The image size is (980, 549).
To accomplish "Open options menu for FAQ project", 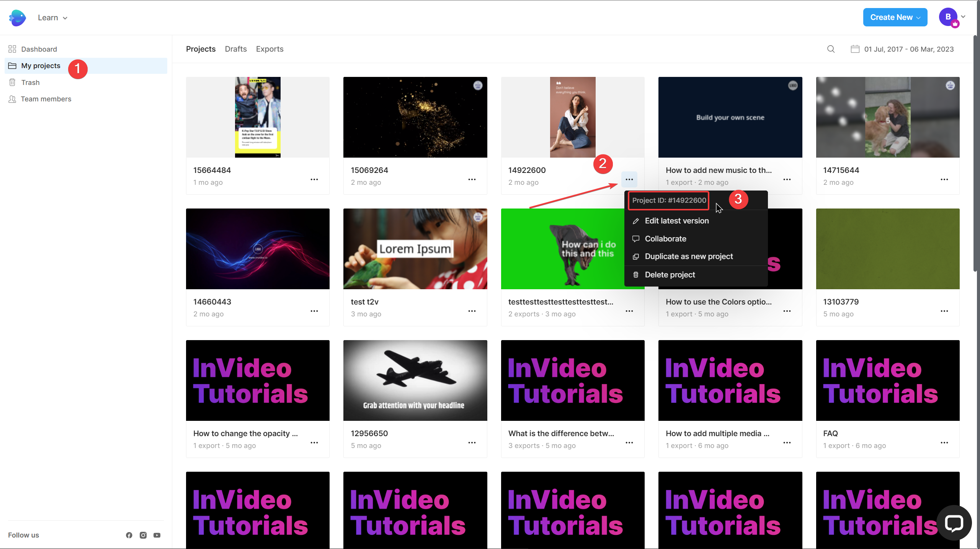I will [x=944, y=443].
